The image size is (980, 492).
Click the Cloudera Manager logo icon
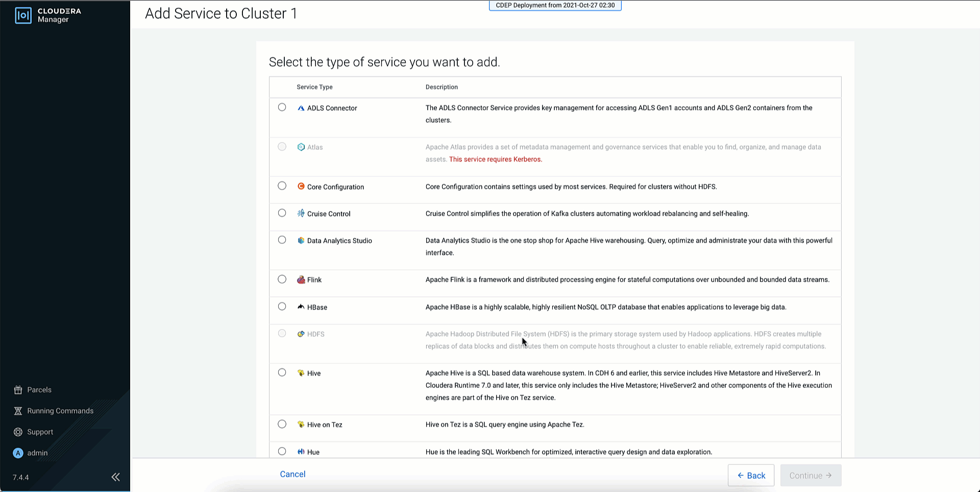click(23, 15)
